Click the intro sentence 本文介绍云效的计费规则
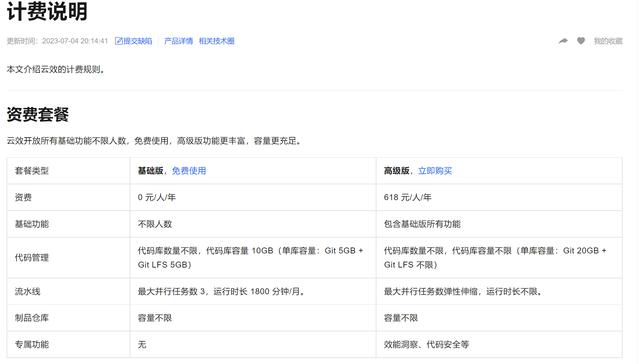The width and height of the screenshot is (640, 364). tap(56, 69)
